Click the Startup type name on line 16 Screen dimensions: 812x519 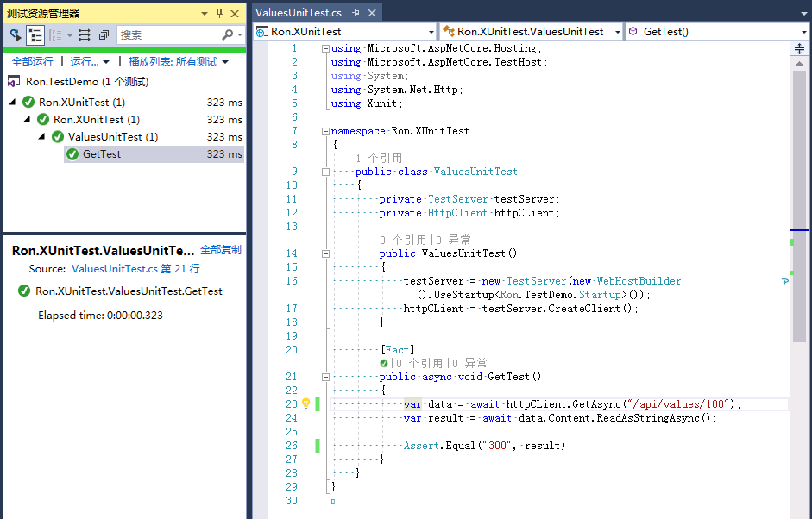[600, 295]
